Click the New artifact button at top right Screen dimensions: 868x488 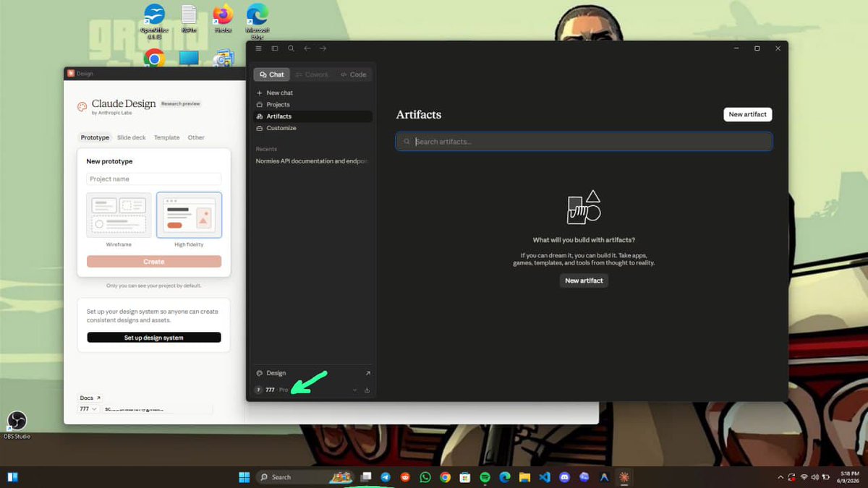(x=747, y=114)
